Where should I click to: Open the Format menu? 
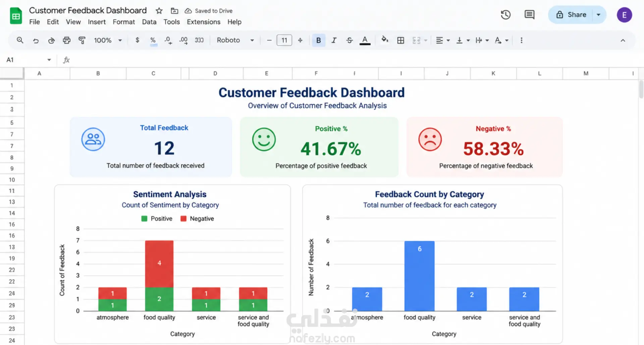[123, 22]
